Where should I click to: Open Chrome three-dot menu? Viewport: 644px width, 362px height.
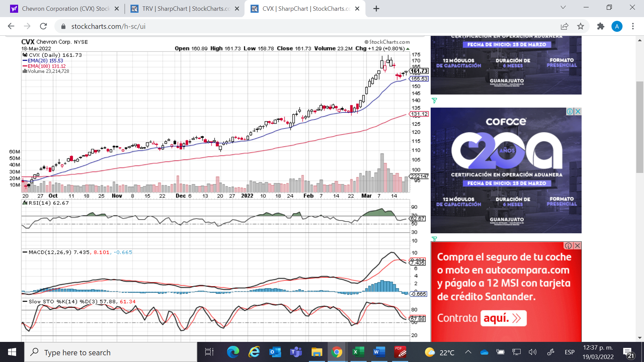(633, 26)
